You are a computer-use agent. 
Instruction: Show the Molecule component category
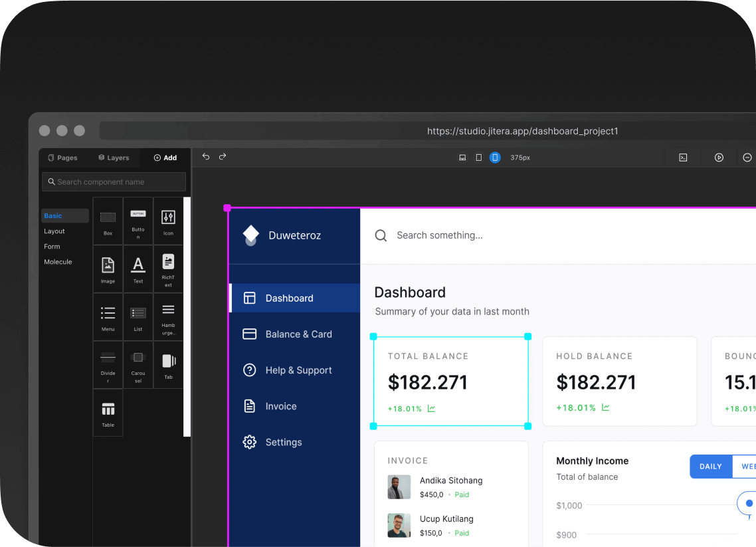pos(58,262)
